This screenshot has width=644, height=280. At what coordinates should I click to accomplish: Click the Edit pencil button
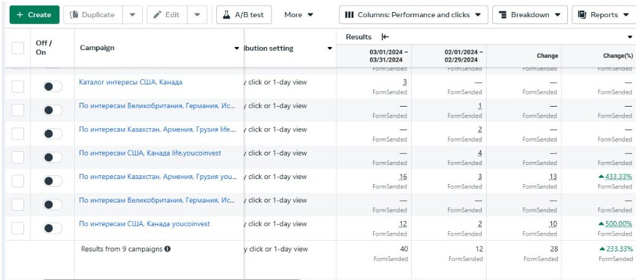[x=166, y=15]
